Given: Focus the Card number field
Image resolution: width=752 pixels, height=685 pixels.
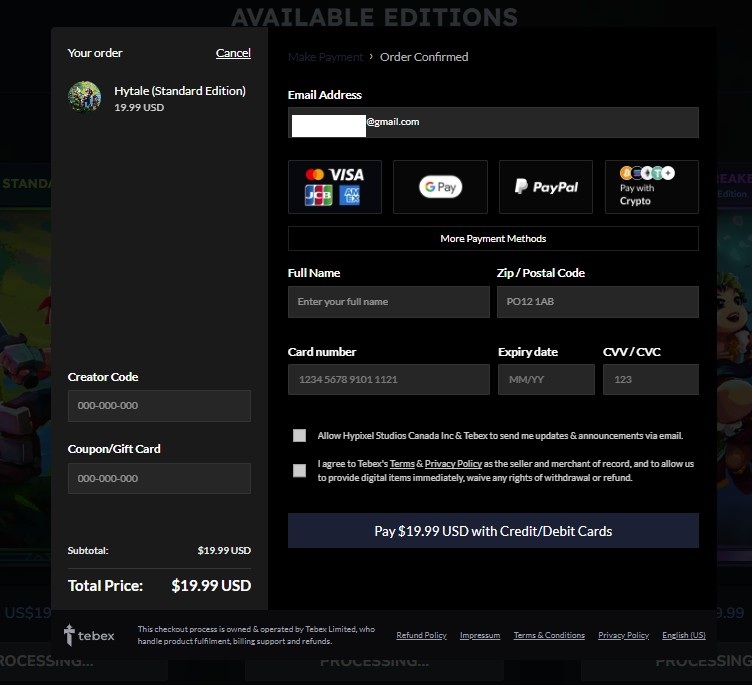Looking at the screenshot, I should click(x=388, y=379).
